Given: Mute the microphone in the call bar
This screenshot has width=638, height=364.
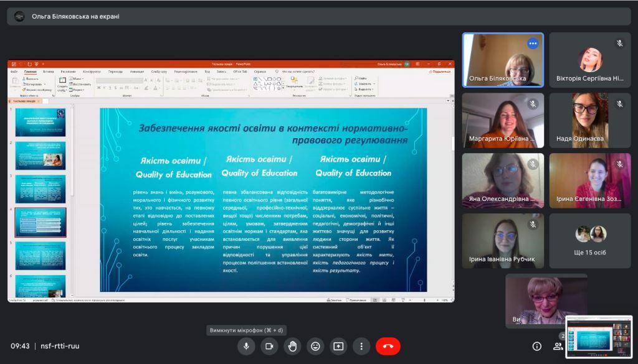Looking at the screenshot, I should pos(247,347).
